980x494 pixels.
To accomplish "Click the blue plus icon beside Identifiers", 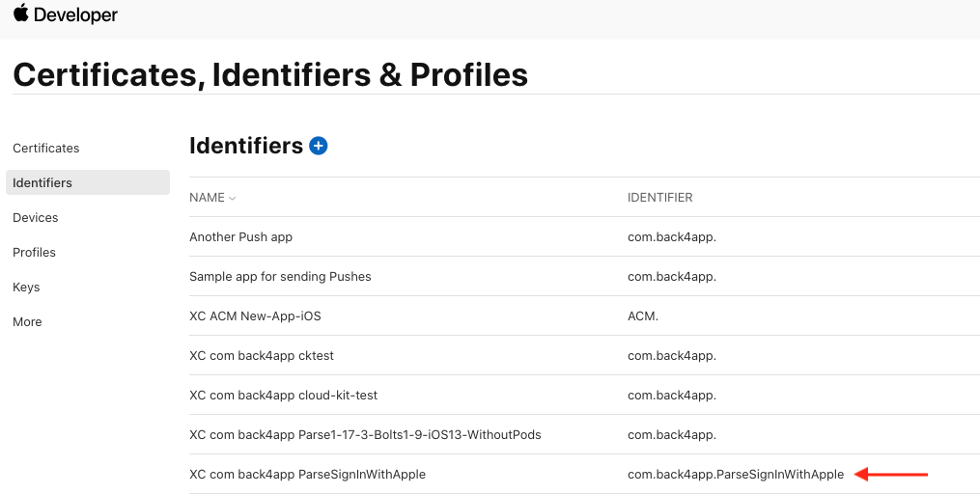I will tap(318, 146).
